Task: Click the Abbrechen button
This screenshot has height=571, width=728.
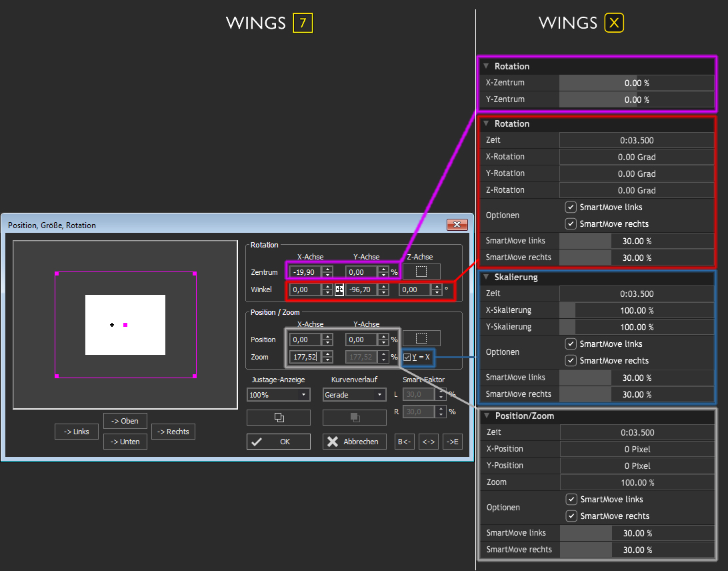Action: [355, 442]
